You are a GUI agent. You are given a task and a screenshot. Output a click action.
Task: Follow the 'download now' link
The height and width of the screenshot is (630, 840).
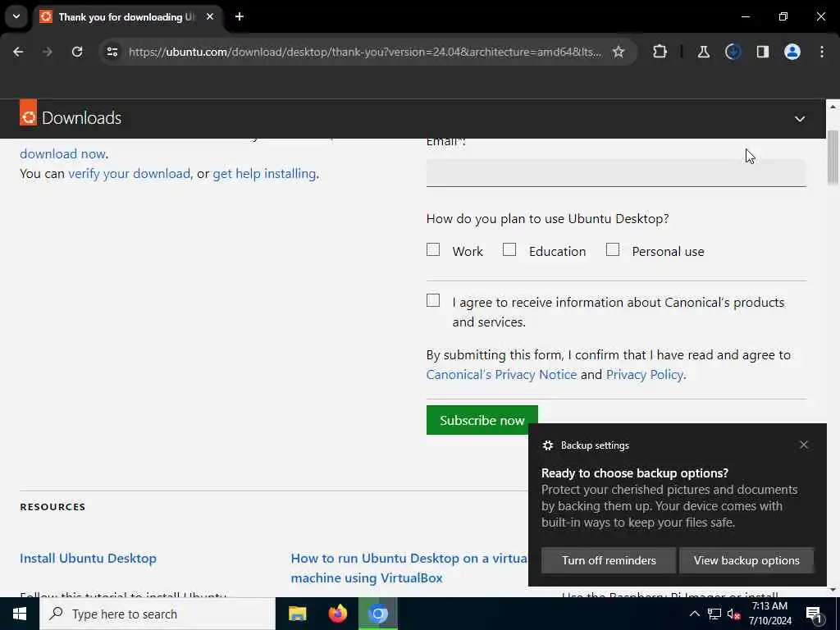(62, 153)
